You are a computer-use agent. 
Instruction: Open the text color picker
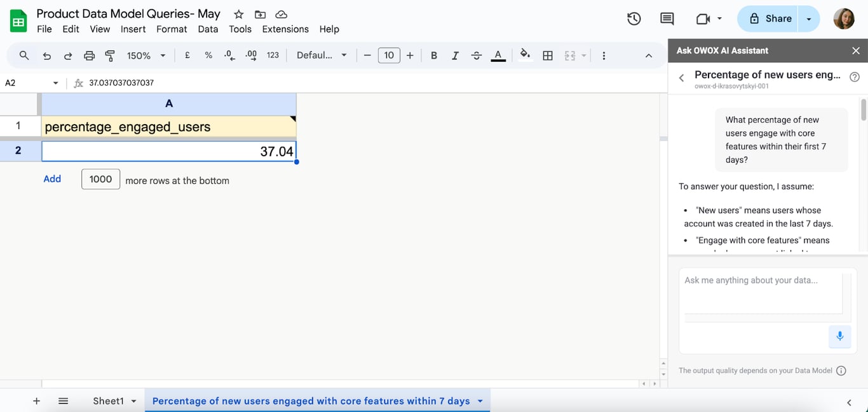pyautogui.click(x=499, y=55)
